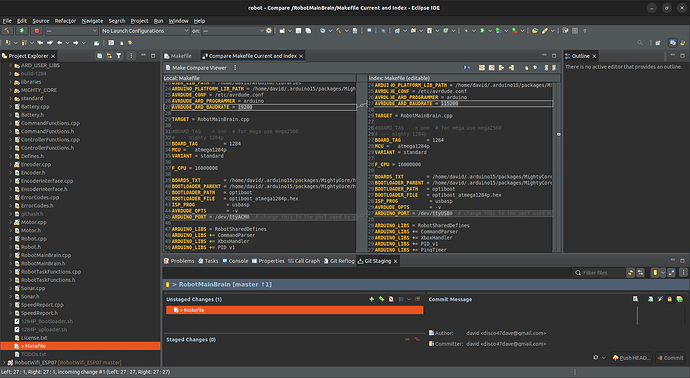Open Project Explorer filter icon
690x378 pixels.
pos(119,56)
